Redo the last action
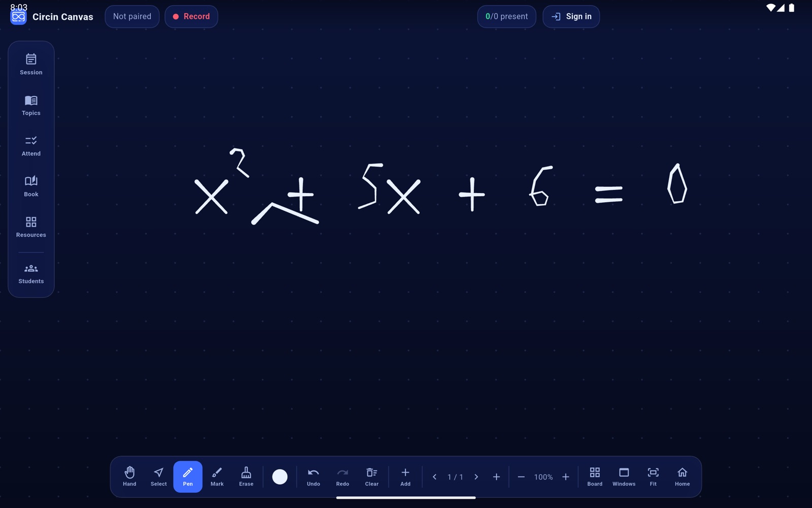Viewport: 812px width, 508px height. [x=343, y=477]
